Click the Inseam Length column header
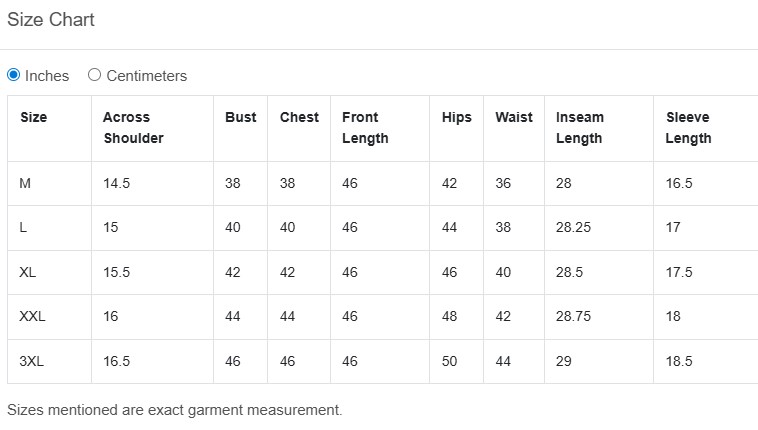This screenshot has height=430, width=758. click(x=580, y=127)
